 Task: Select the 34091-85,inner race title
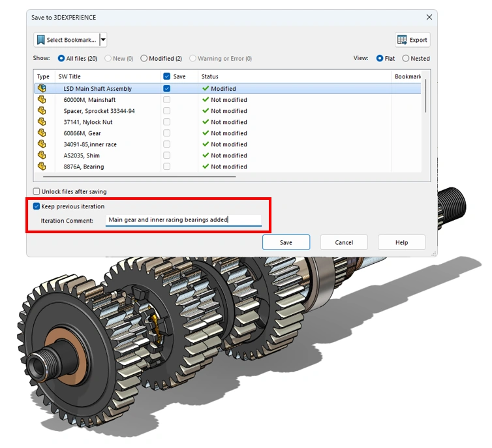[x=90, y=144]
